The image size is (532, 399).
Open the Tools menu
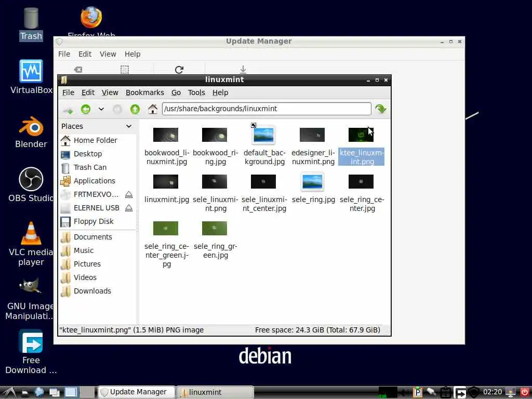point(196,92)
